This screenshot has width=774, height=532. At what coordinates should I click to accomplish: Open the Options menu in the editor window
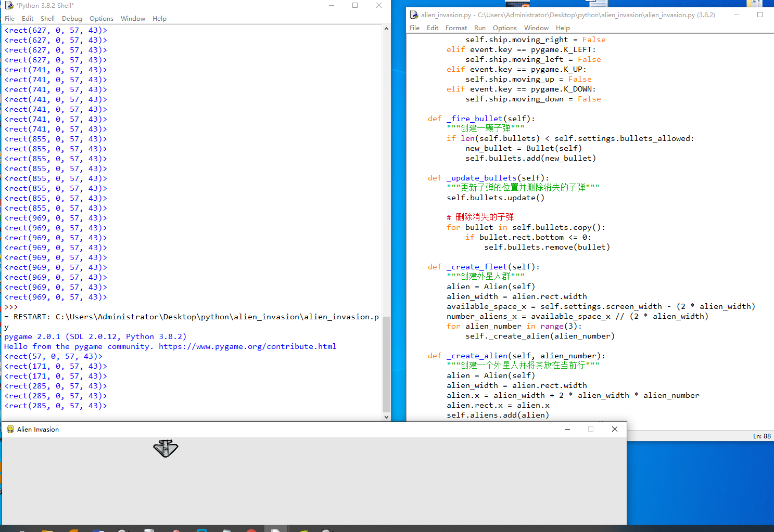tap(505, 28)
